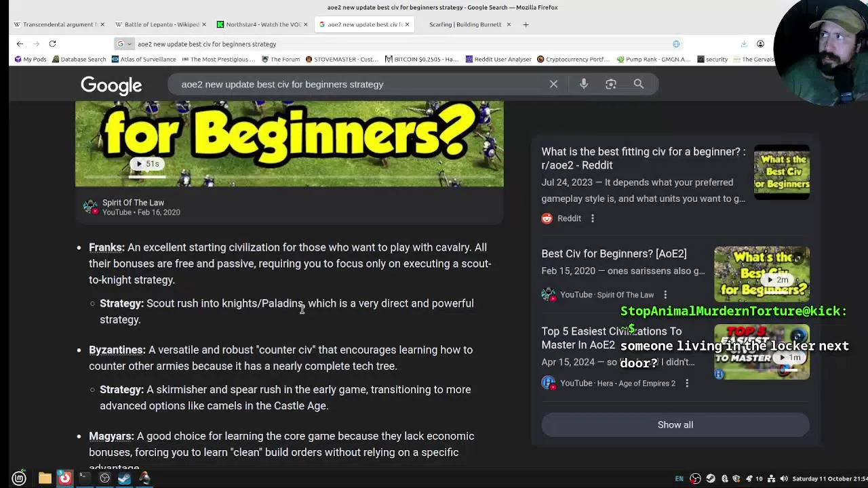Image resolution: width=868 pixels, height=488 pixels.
Task: Click Show all videos button
Action: pos(675,425)
